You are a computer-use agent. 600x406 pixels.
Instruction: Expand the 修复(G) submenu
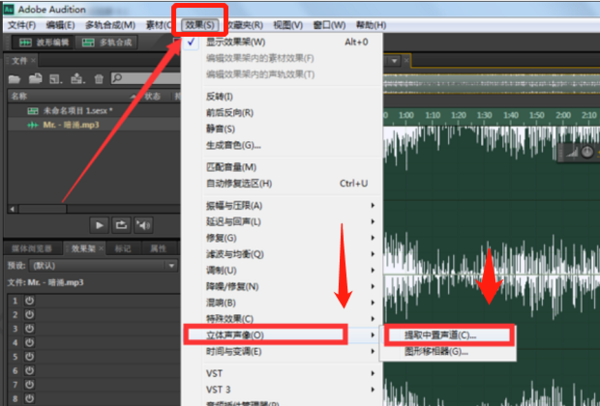282,238
